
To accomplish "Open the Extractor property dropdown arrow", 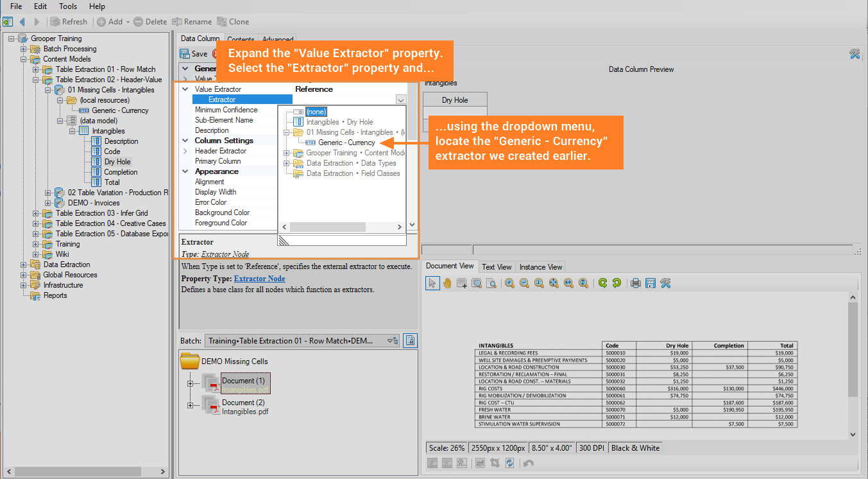I will pos(401,100).
